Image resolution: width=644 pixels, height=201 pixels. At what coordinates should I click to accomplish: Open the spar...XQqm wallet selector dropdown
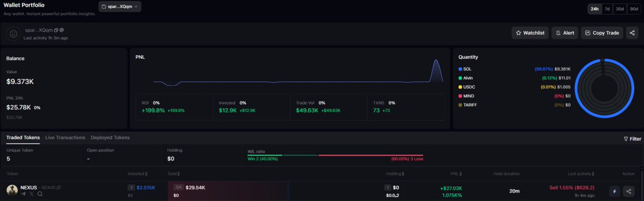[x=120, y=6]
